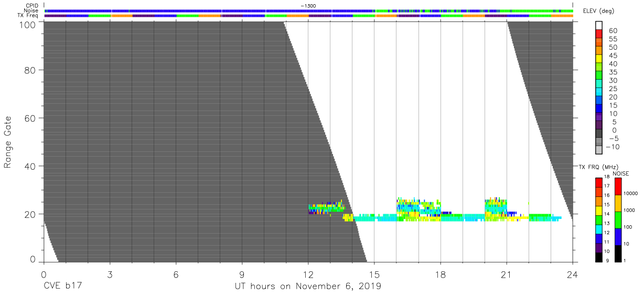The height and width of the screenshot is (297, 644).
Task: Click the red swatch in the ELEV color scale
Action: pyautogui.click(x=599, y=35)
